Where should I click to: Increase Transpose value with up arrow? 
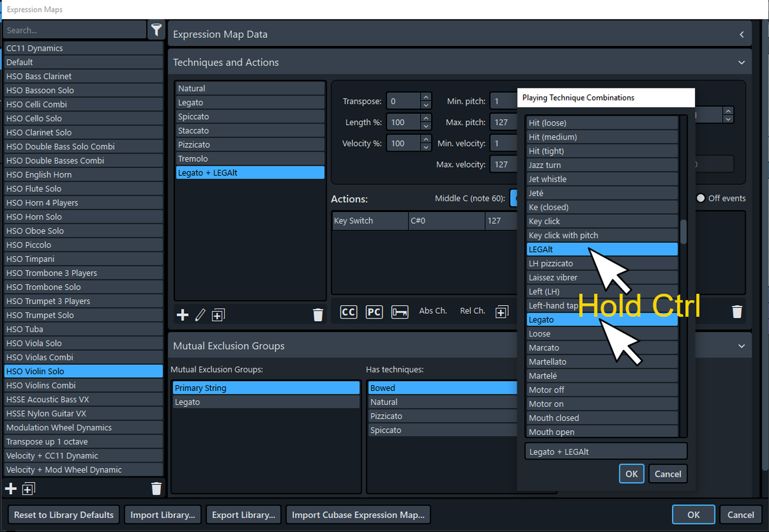(x=426, y=97)
